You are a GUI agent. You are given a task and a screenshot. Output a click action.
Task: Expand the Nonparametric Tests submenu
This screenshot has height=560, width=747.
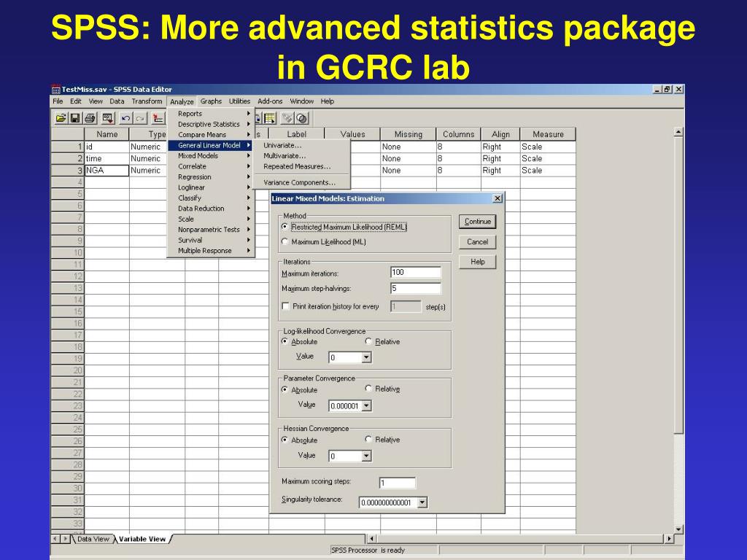pyautogui.click(x=211, y=229)
